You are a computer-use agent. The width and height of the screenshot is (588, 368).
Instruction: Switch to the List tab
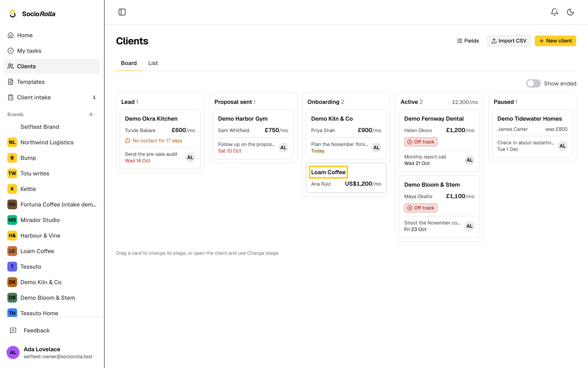[x=153, y=63]
